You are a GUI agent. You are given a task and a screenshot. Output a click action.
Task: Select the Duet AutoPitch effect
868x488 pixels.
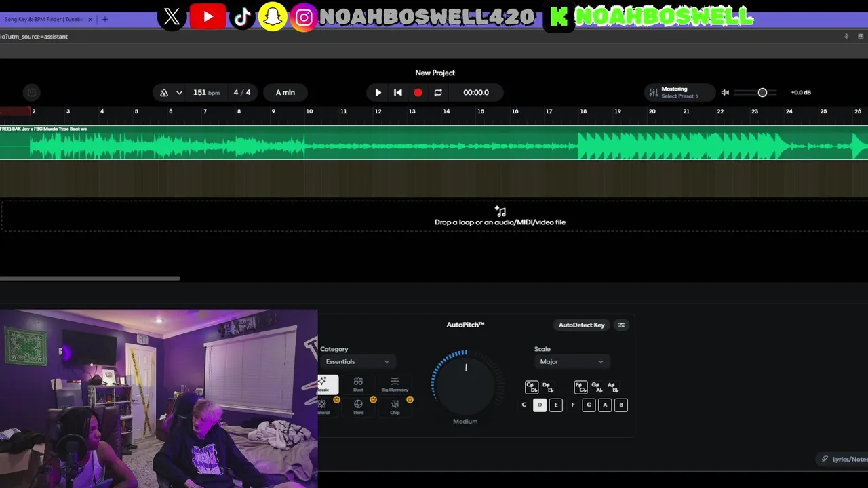[x=358, y=384]
